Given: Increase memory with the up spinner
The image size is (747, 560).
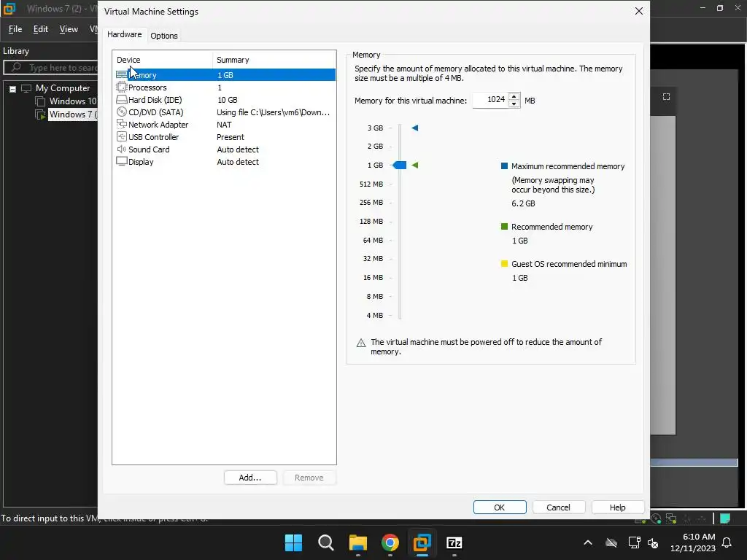Looking at the screenshot, I should click(514, 97).
